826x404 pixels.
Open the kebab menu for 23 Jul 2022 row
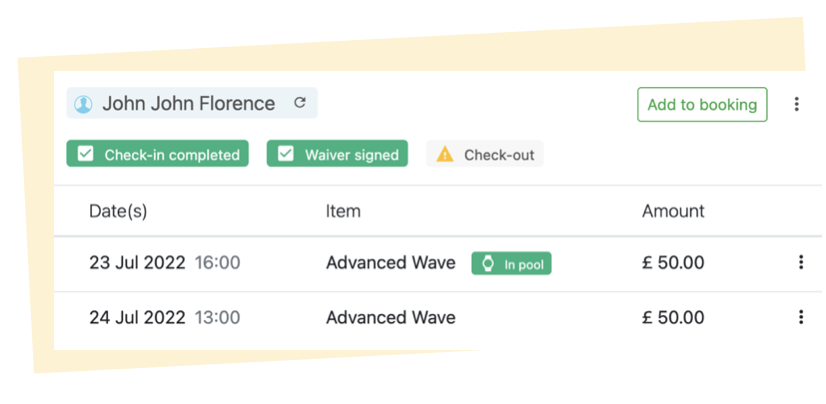[x=801, y=262]
